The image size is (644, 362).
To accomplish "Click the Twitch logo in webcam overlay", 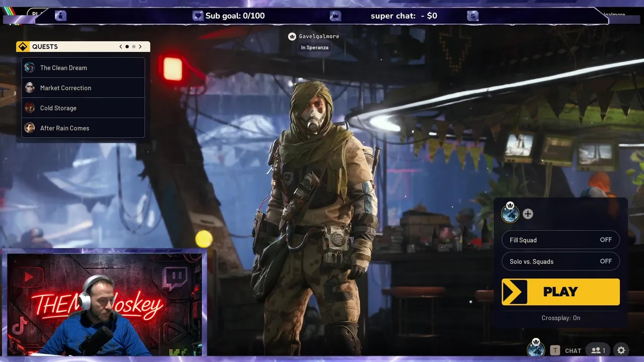I will point(176,279).
